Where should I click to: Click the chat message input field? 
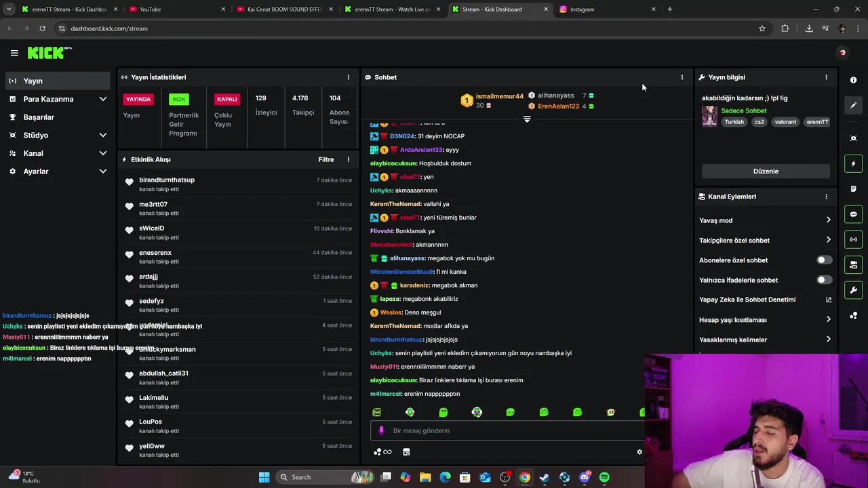click(x=507, y=430)
